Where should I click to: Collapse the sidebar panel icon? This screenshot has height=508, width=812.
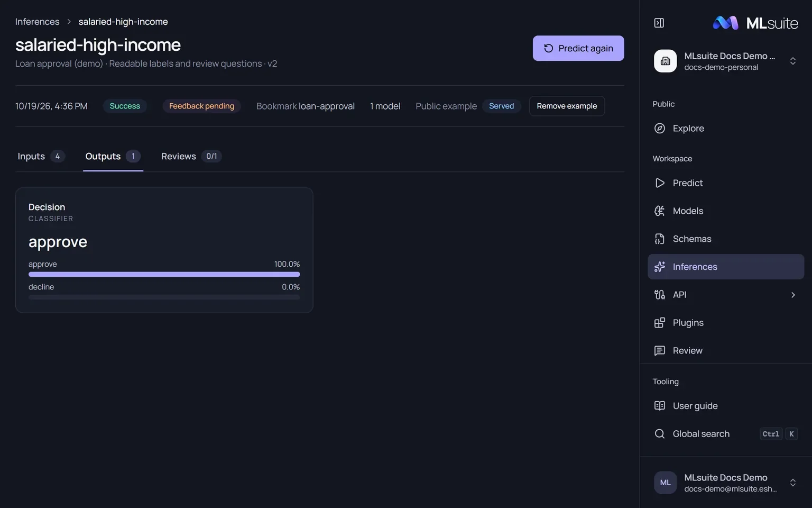pyautogui.click(x=659, y=23)
